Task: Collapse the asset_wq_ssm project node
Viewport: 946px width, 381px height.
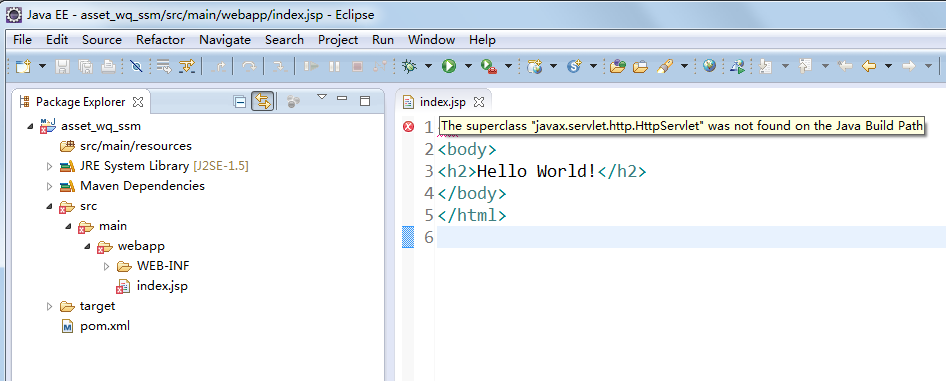Action: tap(31, 126)
